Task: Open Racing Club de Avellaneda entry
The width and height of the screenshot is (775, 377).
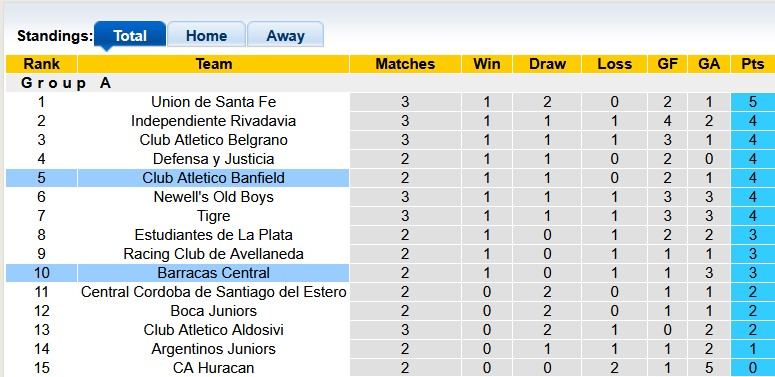Action: coord(214,254)
